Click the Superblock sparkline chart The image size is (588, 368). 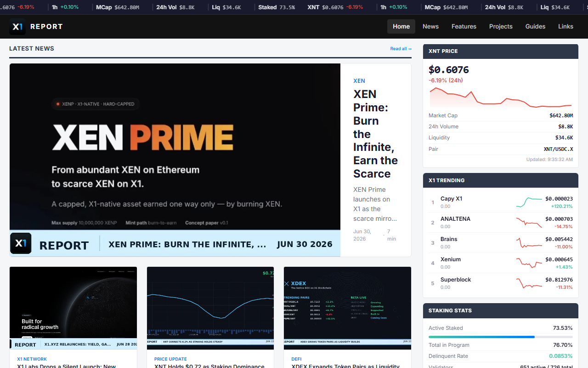click(x=529, y=283)
